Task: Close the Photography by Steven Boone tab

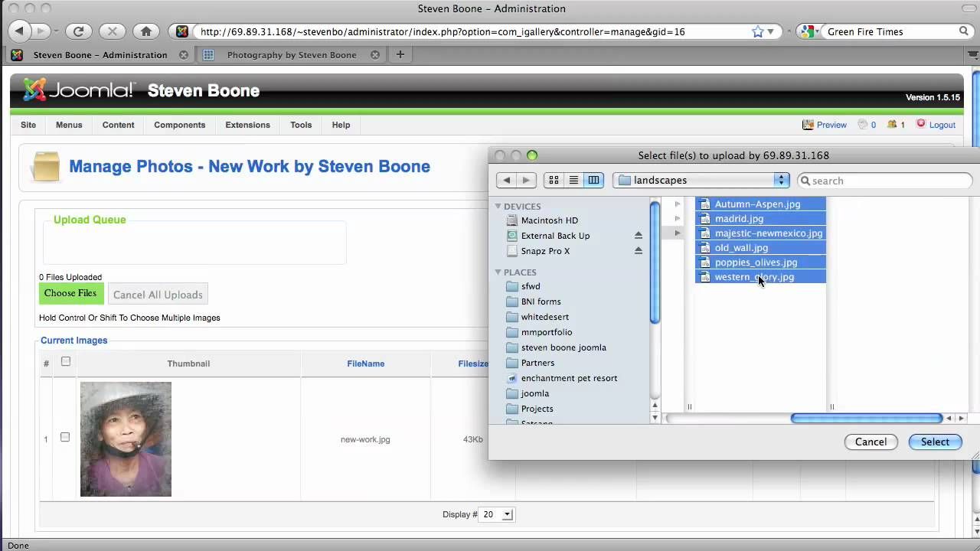Action: tap(375, 55)
